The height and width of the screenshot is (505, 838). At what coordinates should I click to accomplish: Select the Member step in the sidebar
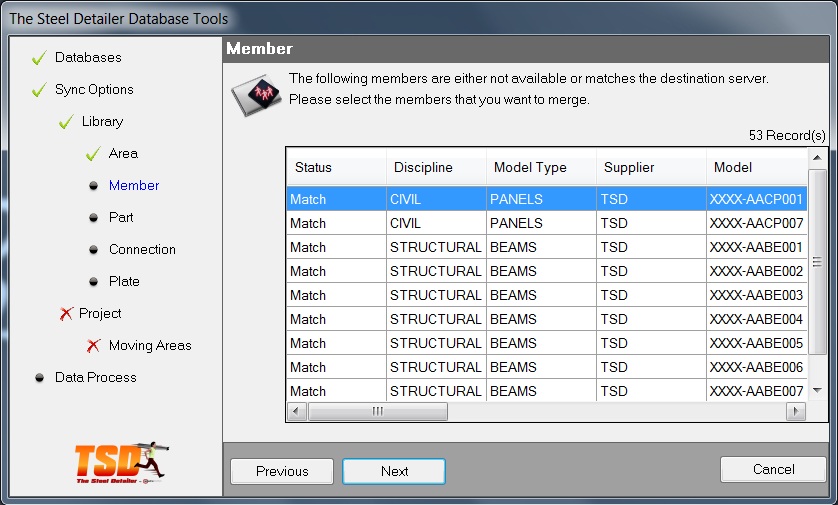click(134, 185)
